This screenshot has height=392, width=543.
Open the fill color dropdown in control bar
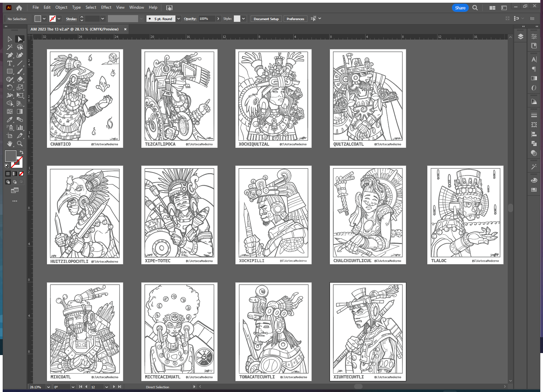(x=44, y=19)
